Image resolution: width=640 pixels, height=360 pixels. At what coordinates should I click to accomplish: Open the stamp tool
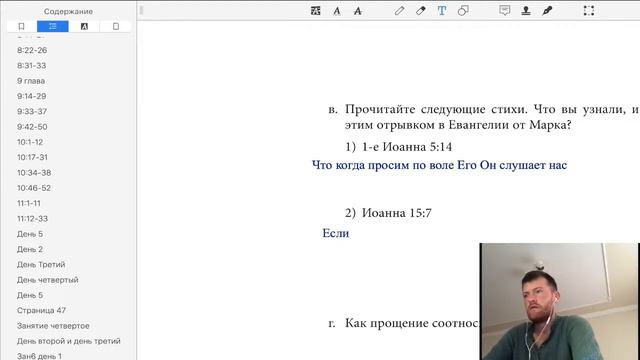click(x=526, y=11)
